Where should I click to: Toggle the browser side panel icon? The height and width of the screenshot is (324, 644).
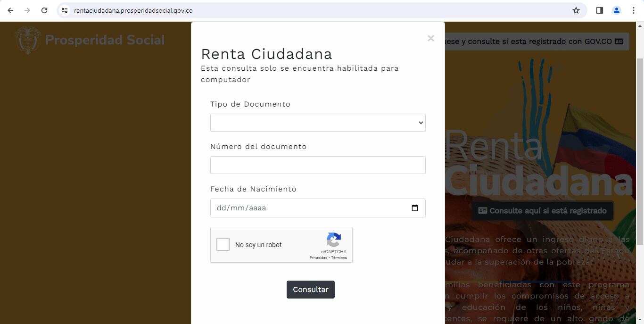pos(599,10)
